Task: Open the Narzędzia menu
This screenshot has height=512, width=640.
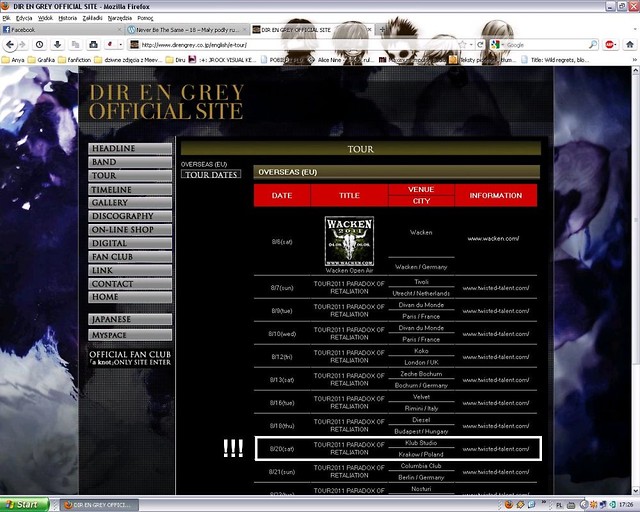Action: click(x=120, y=18)
